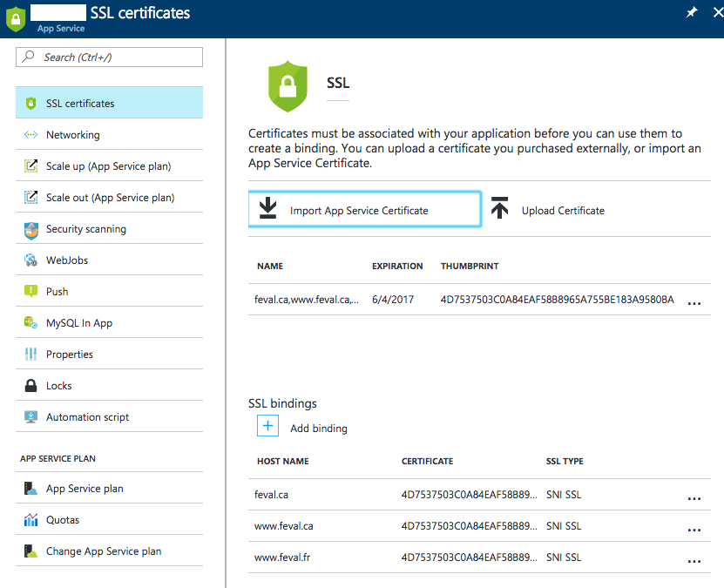Open the Properties menu item
This screenshot has height=588, width=724.
[x=110, y=354]
